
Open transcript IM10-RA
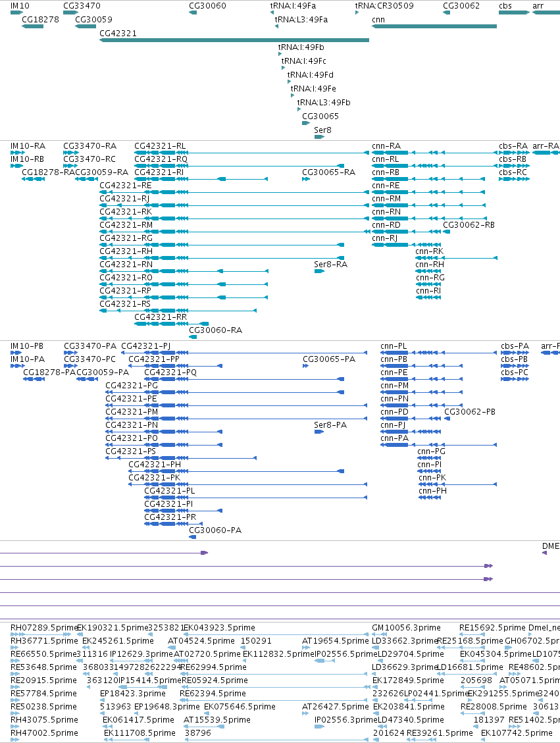pos(28,146)
